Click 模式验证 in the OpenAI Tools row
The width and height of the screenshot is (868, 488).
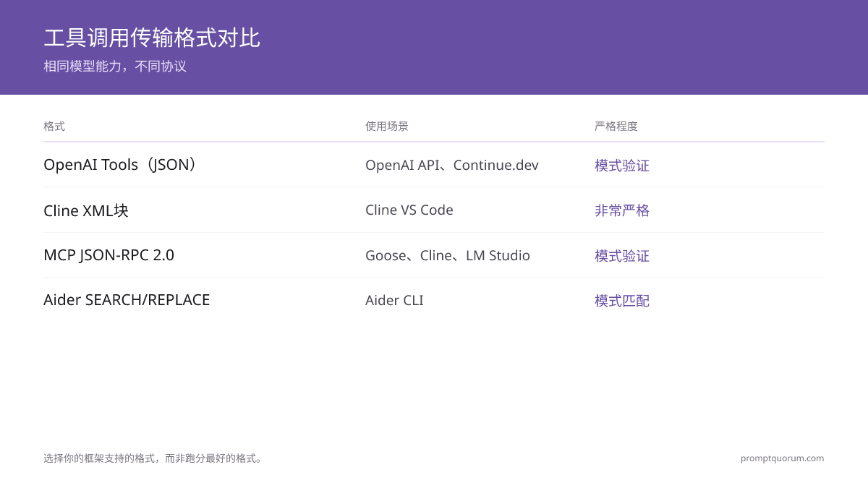point(622,166)
